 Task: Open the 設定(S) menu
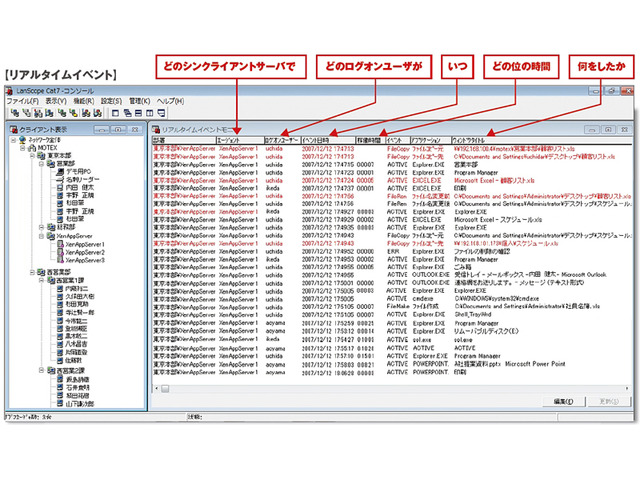tap(111, 101)
